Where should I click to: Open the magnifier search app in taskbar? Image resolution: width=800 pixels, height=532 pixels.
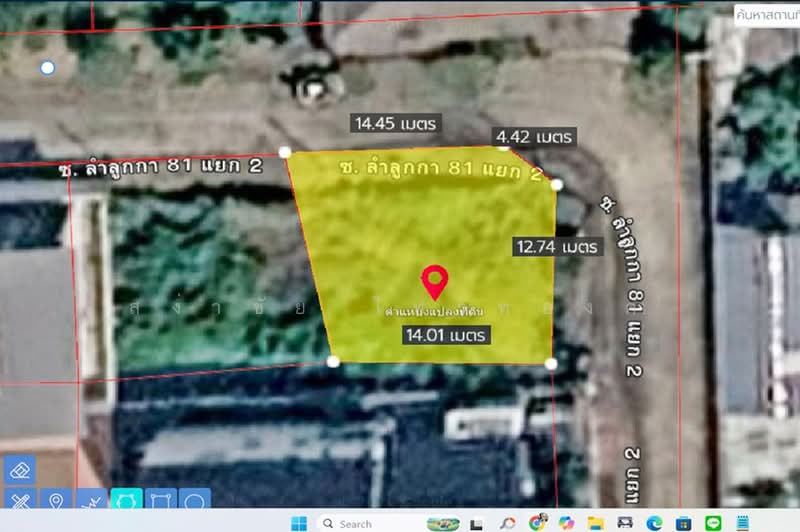pos(507,523)
